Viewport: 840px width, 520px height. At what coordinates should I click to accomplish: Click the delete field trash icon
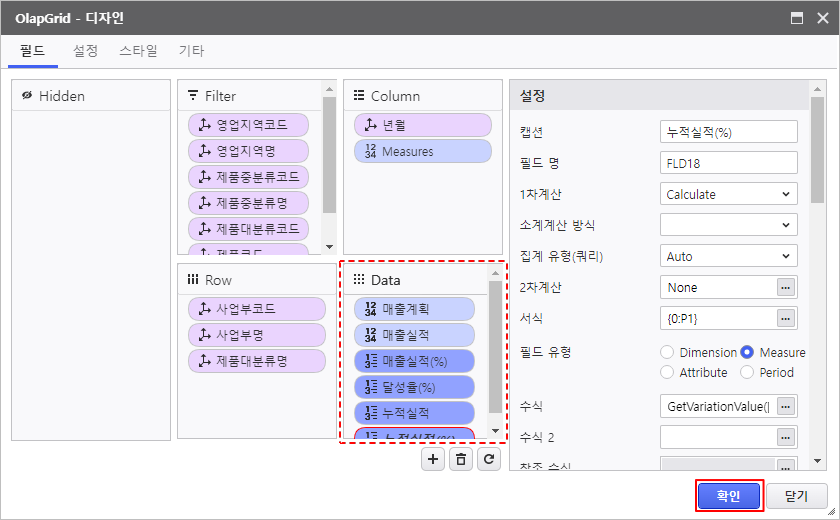click(x=460, y=459)
